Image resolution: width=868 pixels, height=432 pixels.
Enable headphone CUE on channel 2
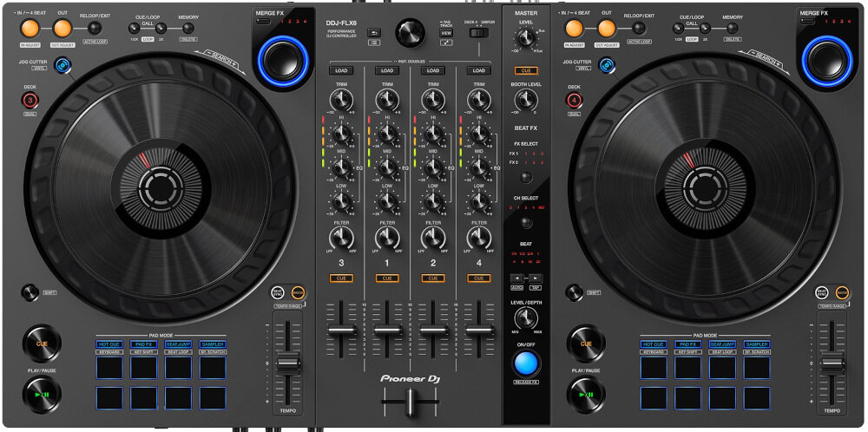pyautogui.click(x=433, y=278)
